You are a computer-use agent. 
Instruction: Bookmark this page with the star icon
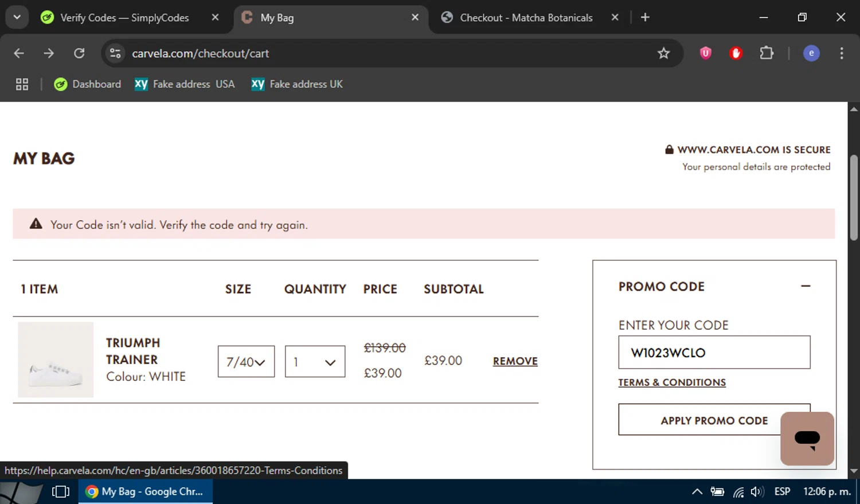point(663,53)
